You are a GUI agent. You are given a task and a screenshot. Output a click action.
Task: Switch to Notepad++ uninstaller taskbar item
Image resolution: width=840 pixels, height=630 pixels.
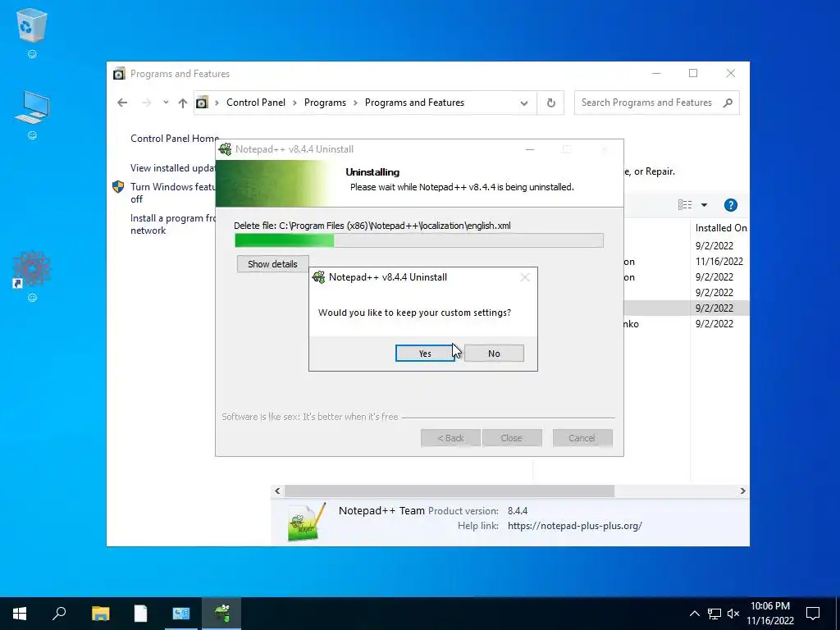coord(221,614)
